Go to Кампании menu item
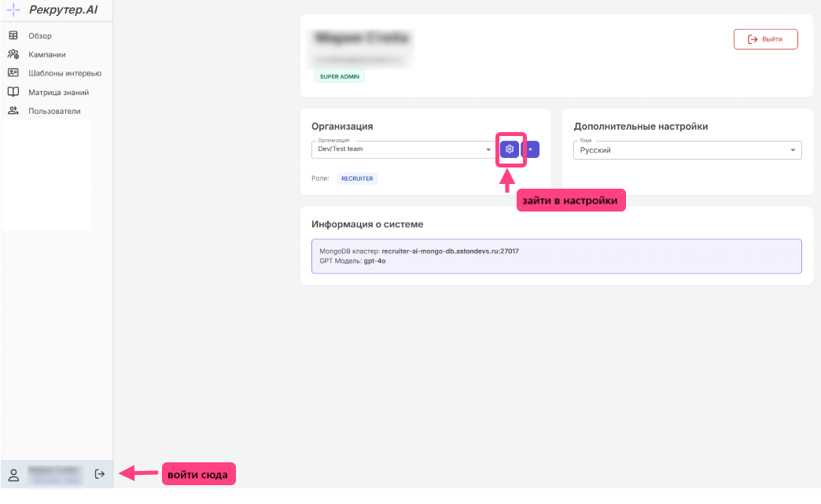Screen dimensions: 821x504 pyautogui.click(x=47, y=54)
